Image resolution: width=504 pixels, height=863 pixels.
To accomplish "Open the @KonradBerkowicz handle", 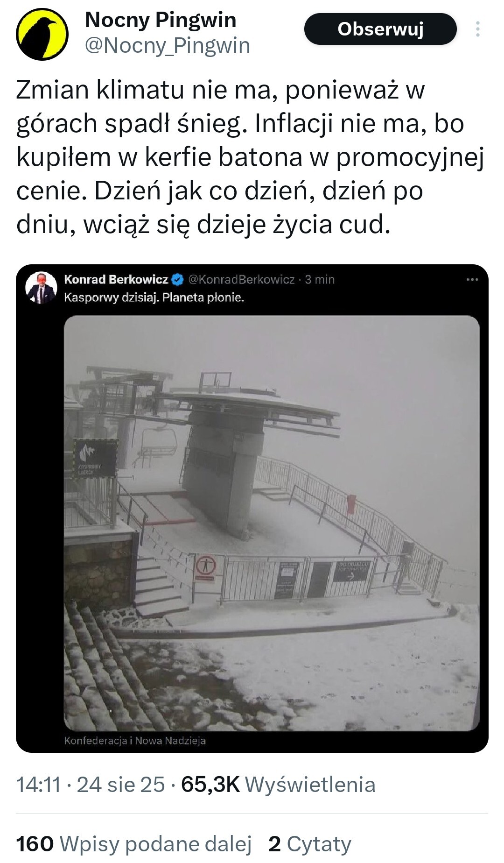I will click(x=241, y=280).
